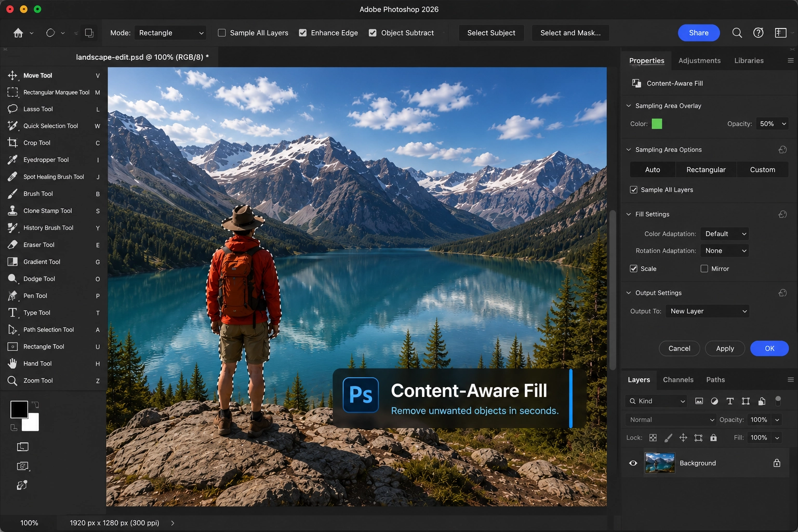Select the Rectangle Tool
798x532 pixels.
click(x=53, y=347)
